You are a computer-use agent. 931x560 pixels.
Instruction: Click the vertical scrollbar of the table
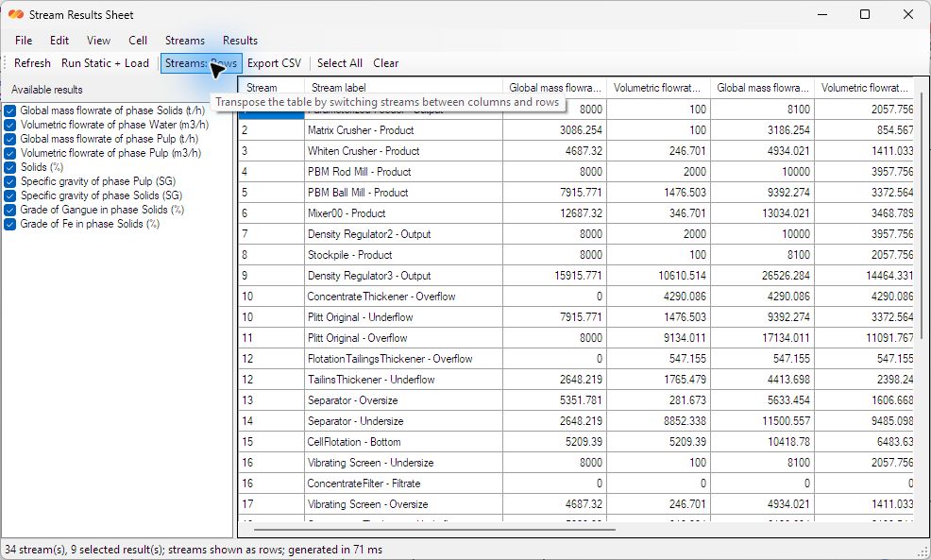(923, 213)
